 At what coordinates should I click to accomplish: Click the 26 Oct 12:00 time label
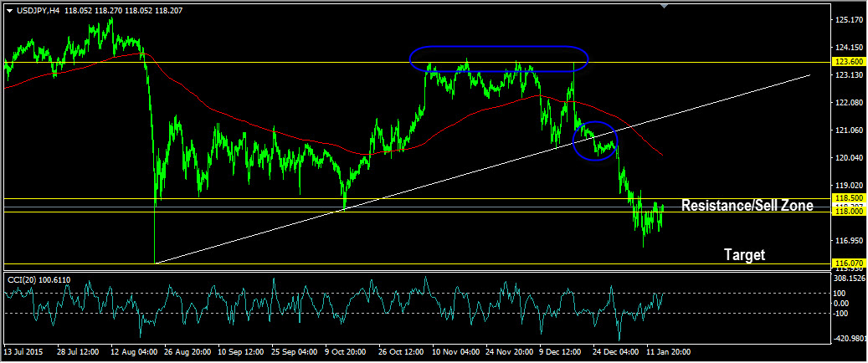tap(399, 351)
